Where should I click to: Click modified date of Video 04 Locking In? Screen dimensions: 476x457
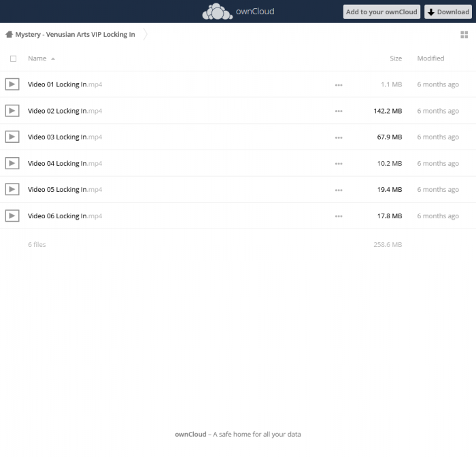[x=438, y=163]
